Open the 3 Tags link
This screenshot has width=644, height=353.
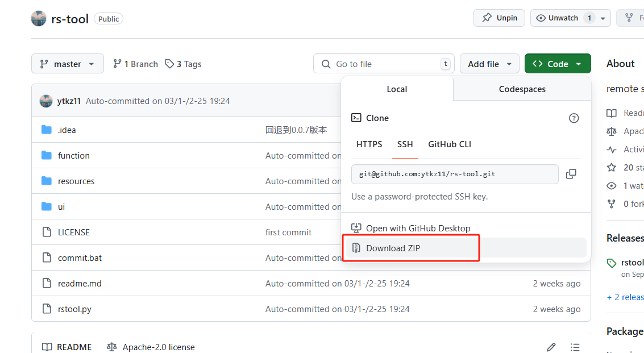tap(183, 64)
